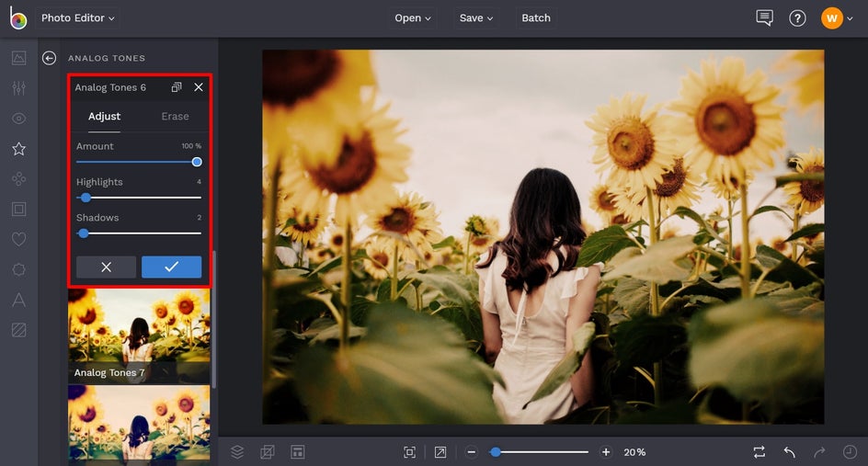
Task: Switch to the Erase tab
Action: [x=175, y=117]
